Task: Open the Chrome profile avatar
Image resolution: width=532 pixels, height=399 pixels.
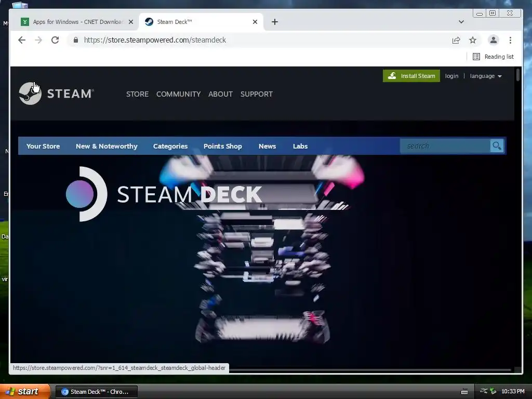Action: pyautogui.click(x=494, y=40)
